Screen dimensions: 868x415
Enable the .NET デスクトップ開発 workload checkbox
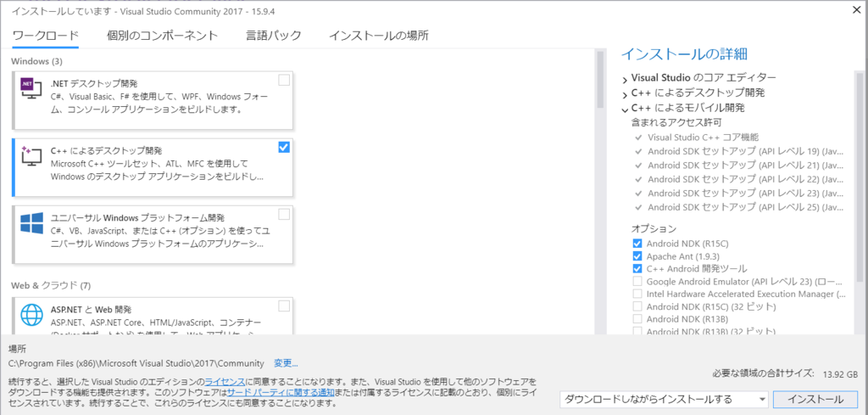[284, 81]
